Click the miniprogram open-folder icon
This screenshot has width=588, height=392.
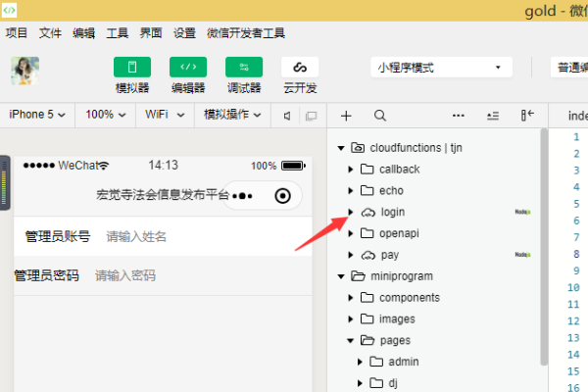(x=358, y=276)
